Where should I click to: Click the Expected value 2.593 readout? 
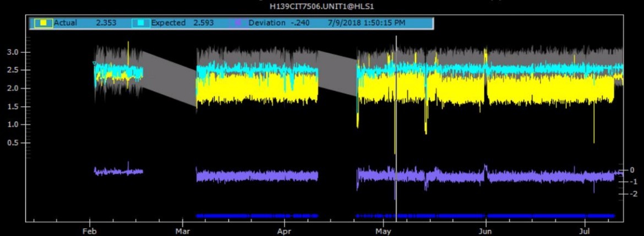coord(203,23)
